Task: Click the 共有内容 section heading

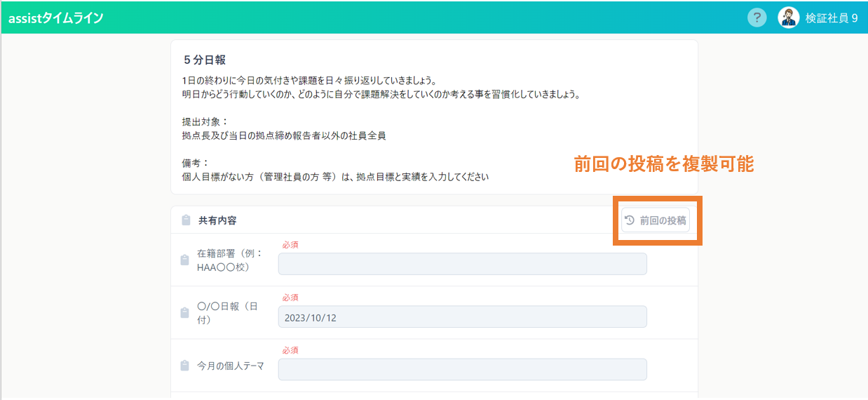Action: pos(217,220)
